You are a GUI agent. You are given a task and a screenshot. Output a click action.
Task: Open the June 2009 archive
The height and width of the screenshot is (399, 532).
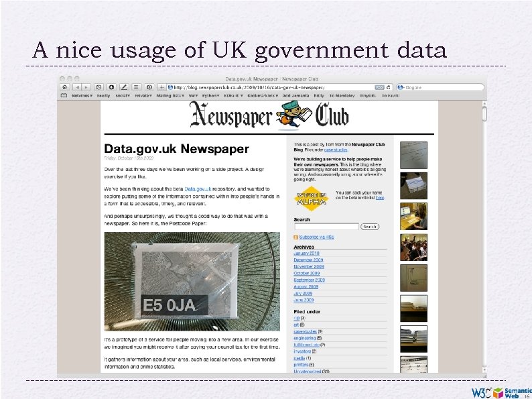[x=304, y=300]
